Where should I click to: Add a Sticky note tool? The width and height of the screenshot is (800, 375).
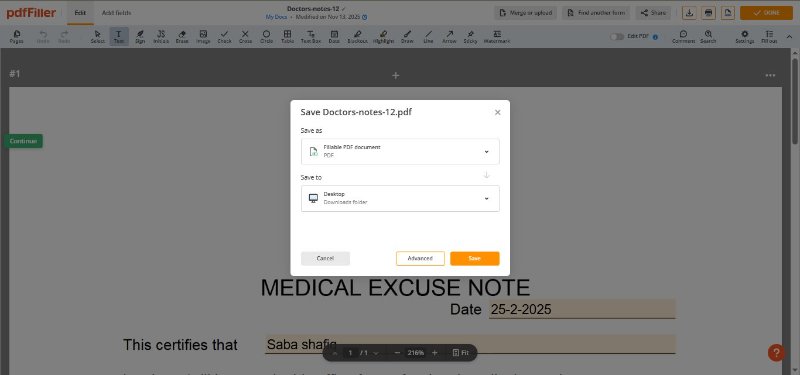(x=470, y=36)
